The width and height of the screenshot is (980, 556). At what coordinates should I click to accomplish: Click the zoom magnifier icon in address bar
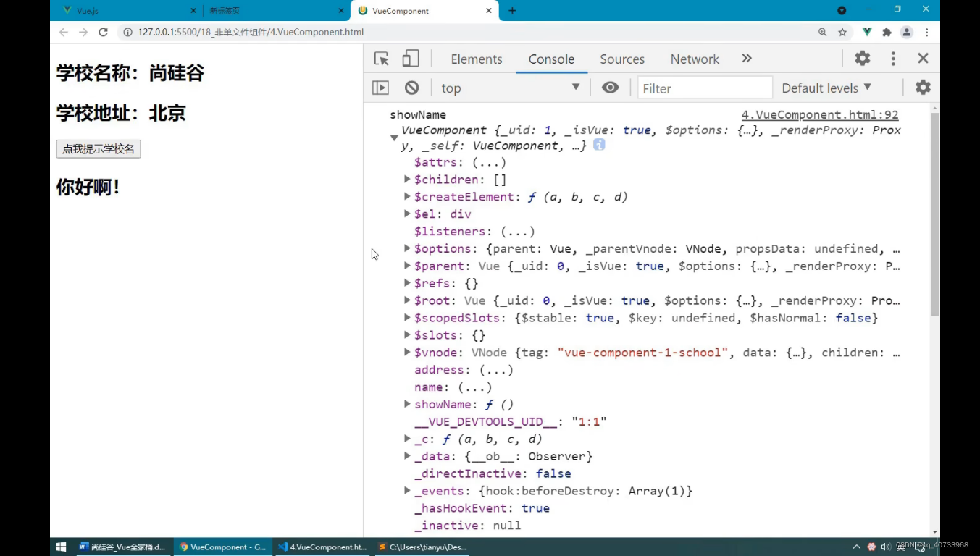[822, 32]
